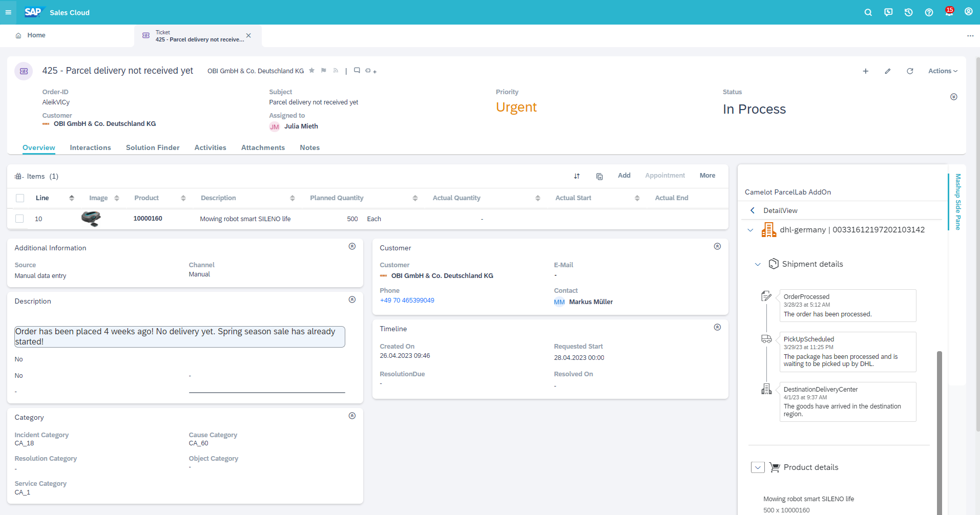Collapse the dhl-germany tracking entry

(750, 230)
